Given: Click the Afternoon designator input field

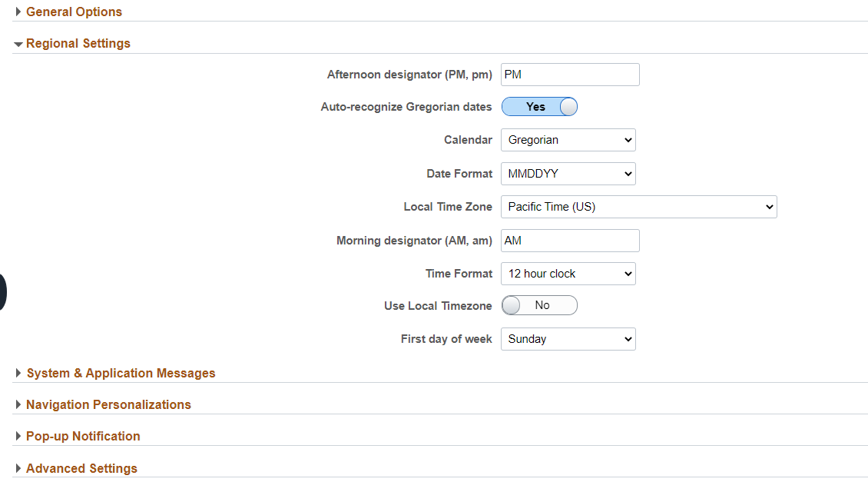Looking at the screenshot, I should [x=570, y=75].
